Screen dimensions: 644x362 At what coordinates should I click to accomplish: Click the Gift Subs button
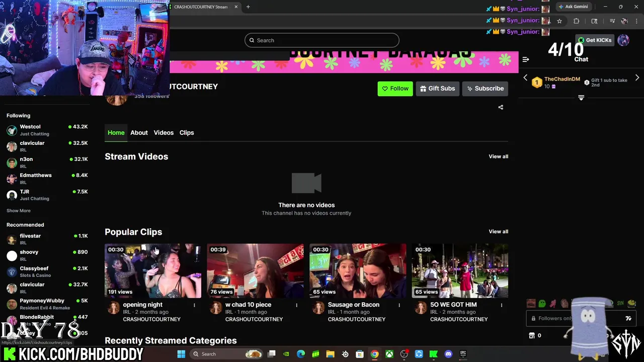[x=437, y=88]
